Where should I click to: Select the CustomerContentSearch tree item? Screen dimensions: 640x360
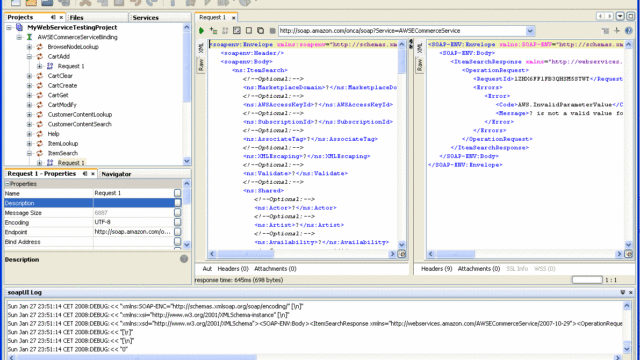point(80,124)
